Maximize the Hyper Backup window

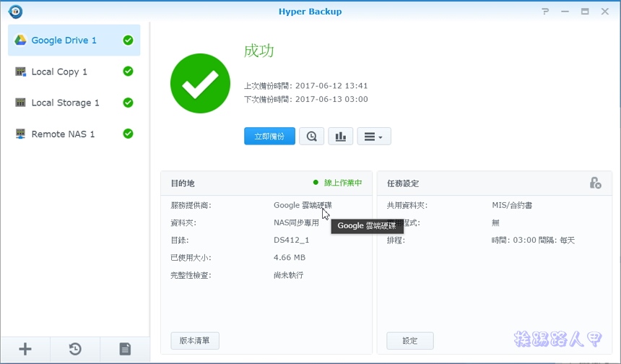(585, 12)
